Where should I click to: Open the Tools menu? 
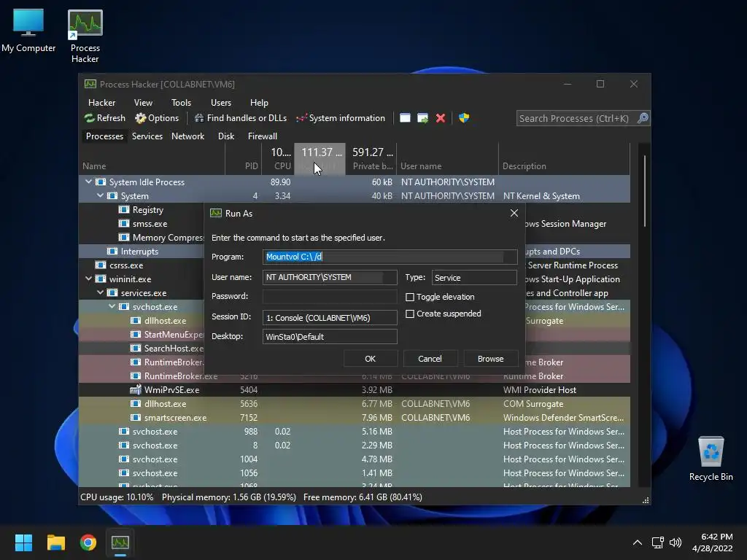click(181, 103)
